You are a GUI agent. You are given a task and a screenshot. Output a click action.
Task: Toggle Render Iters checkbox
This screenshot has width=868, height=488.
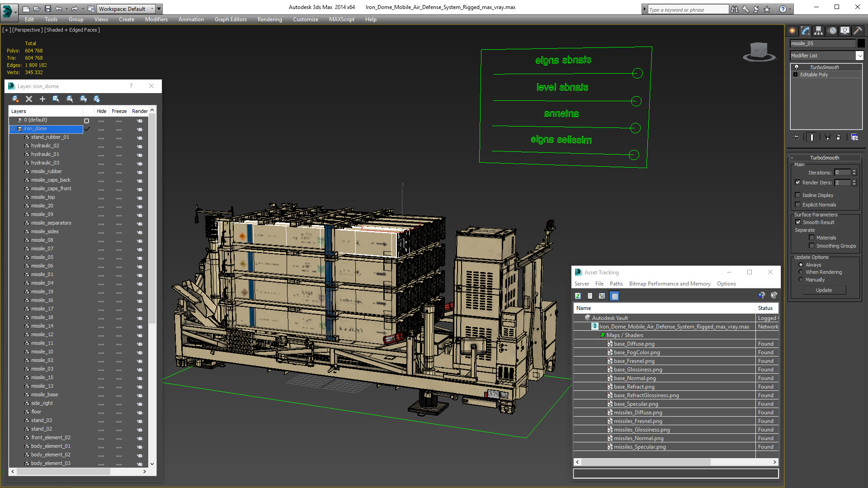pyautogui.click(x=798, y=183)
